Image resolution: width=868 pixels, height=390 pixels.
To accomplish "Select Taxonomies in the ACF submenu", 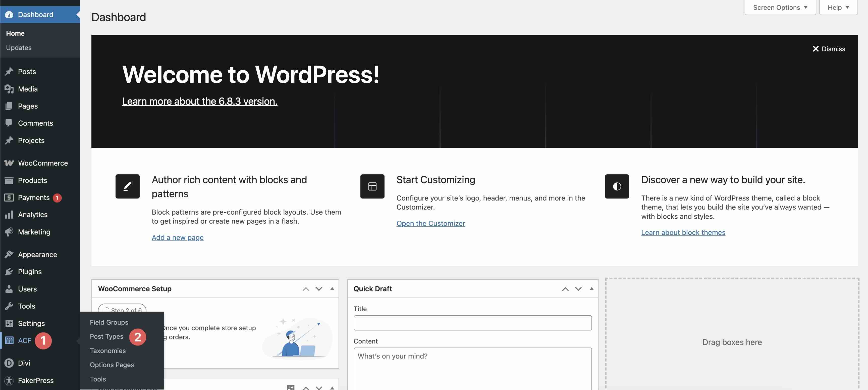I will [107, 351].
